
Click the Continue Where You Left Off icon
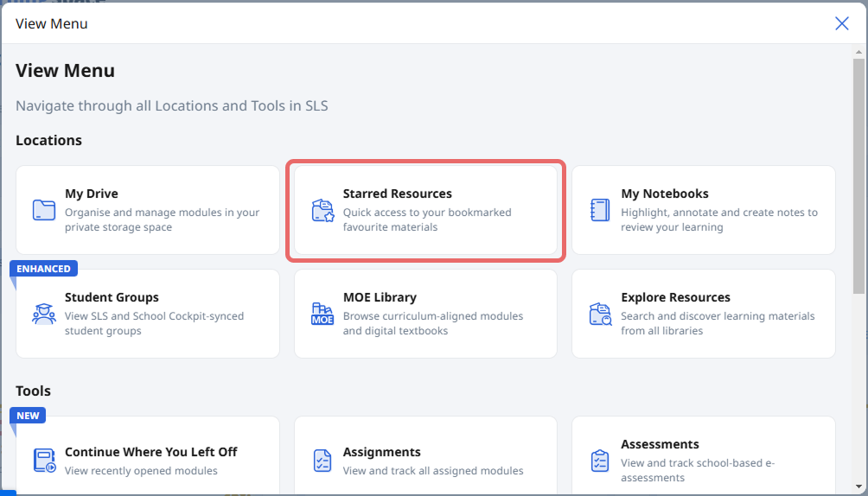(44, 461)
